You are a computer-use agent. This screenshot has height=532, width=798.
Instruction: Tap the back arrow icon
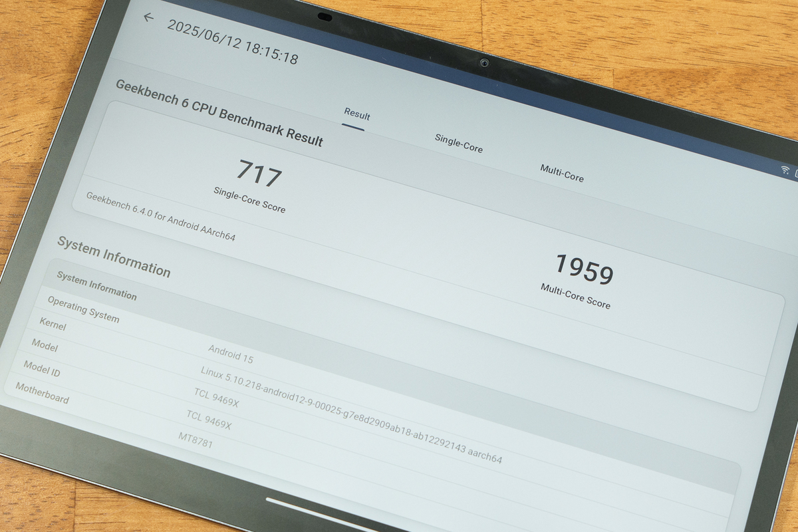(x=148, y=18)
